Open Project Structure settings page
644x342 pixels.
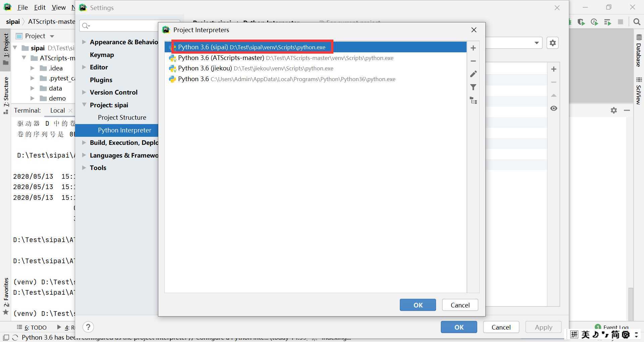pyautogui.click(x=122, y=117)
